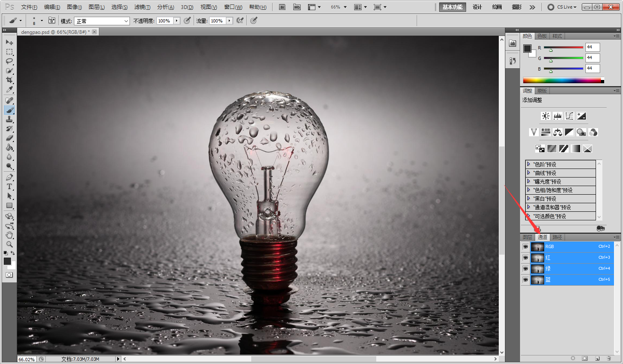Open the 模式 blend mode dropdown
This screenshot has height=364, width=623.
(102, 21)
